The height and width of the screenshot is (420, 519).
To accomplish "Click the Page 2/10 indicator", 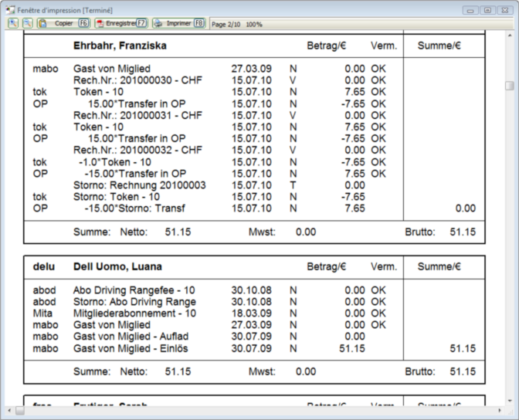I will coord(226,25).
